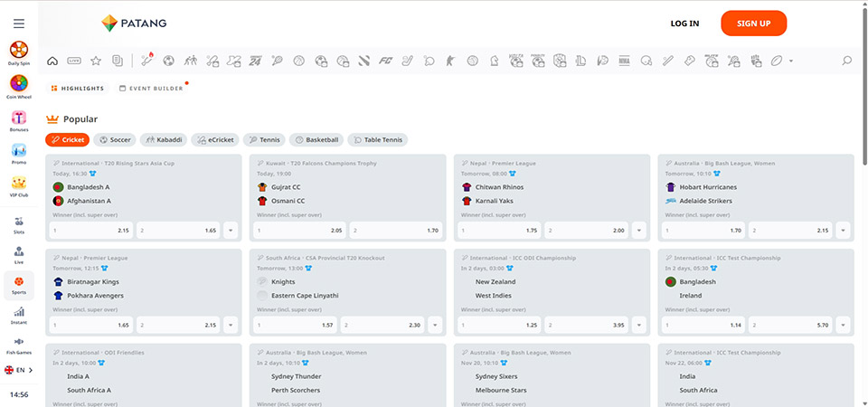868x407 pixels.
Task: Expand more sports dropdown arrow in toolbar
Action: (790, 61)
